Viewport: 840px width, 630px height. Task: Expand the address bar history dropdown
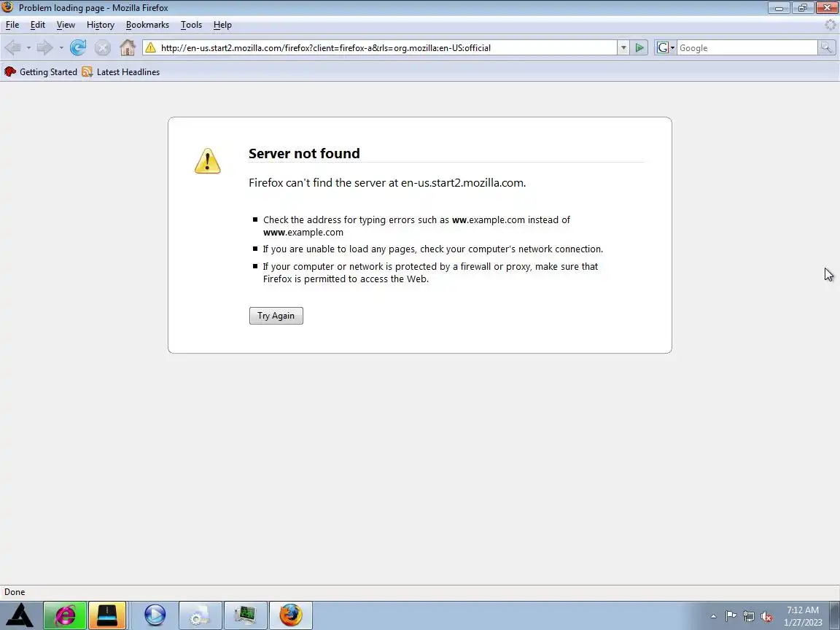click(x=623, y=47)
